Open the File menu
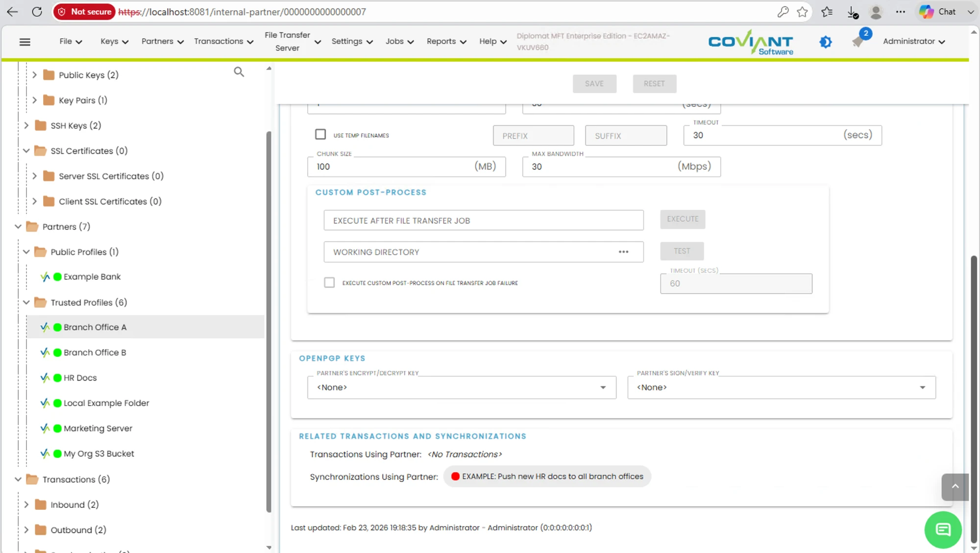This screenshot has height=553, width=980. coord(71,42)
